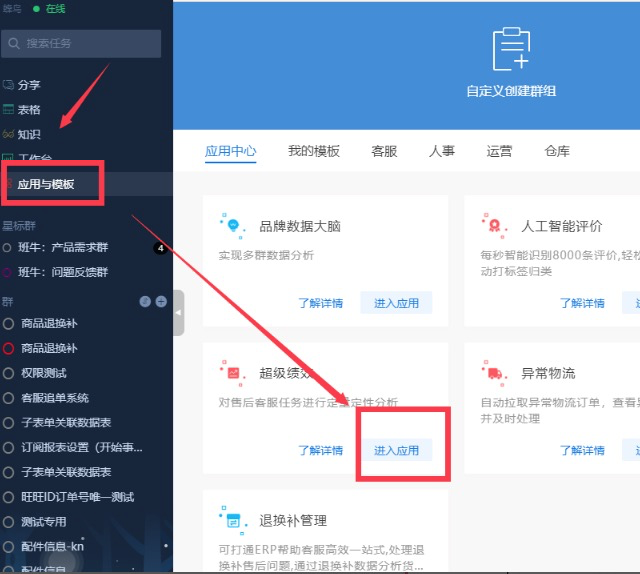Open the 分享 sidebar item
Image resolution: width=640 pixels, height=574 pixels.
coord(29,85)
